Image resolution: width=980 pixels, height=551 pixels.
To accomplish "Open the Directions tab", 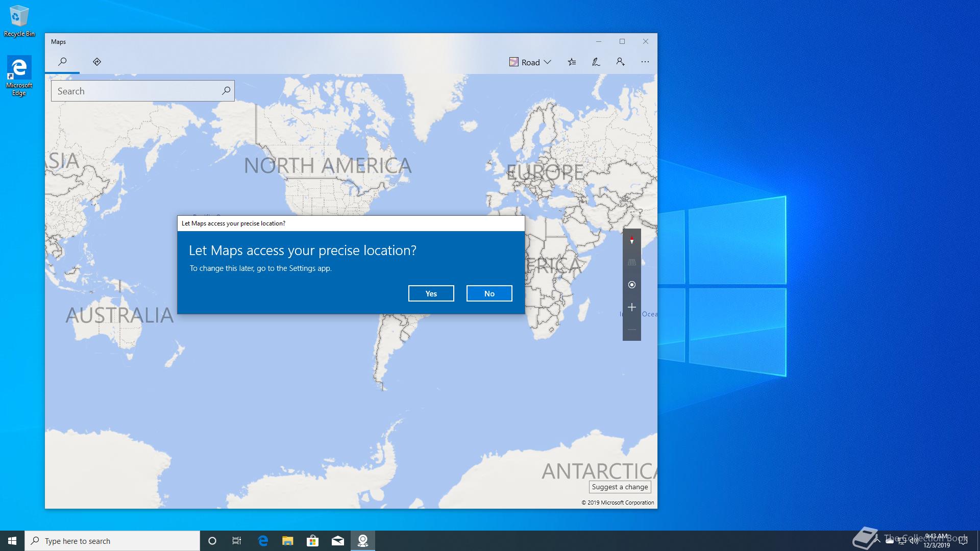I will (x=97, y=62).
